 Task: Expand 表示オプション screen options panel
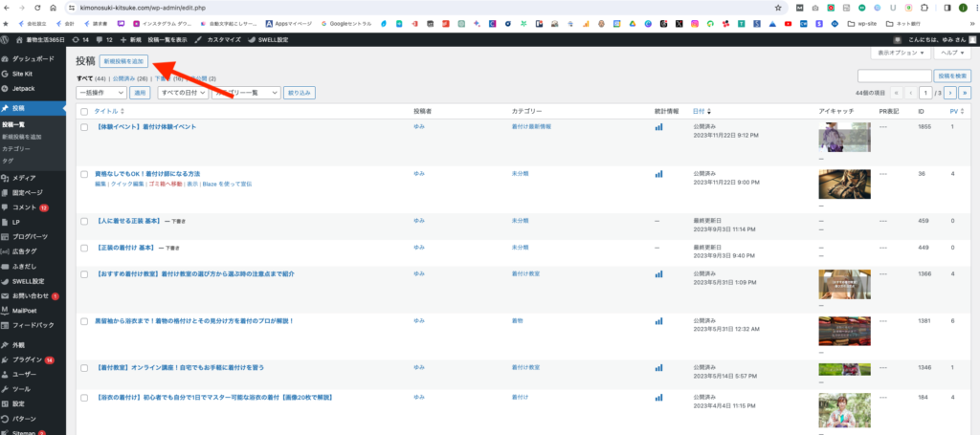902,54
